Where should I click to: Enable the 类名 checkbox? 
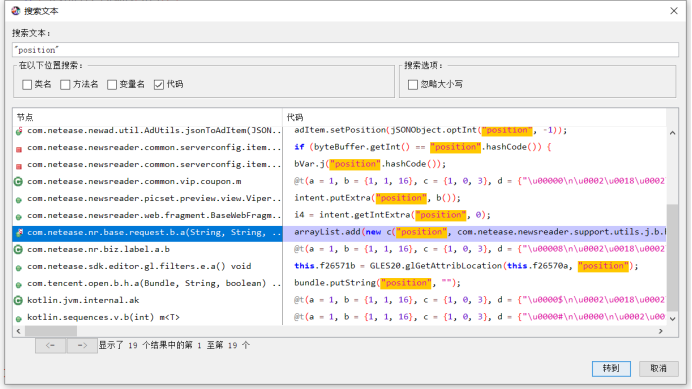27,84
